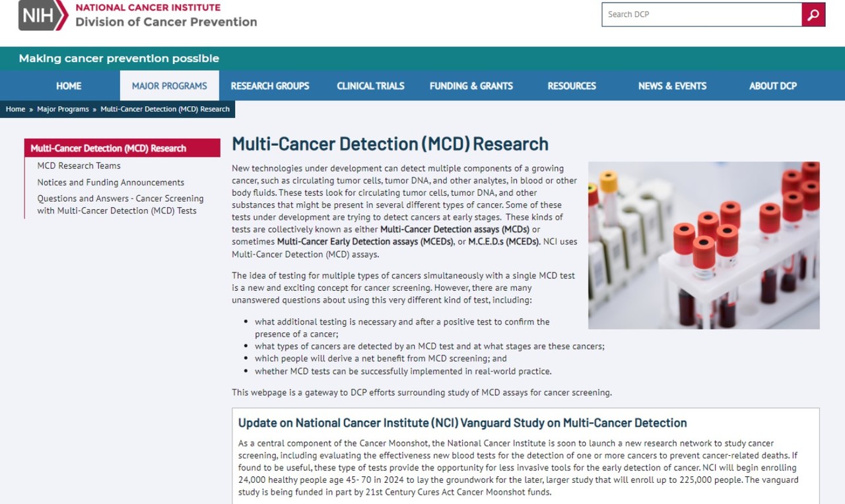Go to the Clinical Trials menu
The width and height of the screenshot is (845, 504).
[x=370, y=86]
